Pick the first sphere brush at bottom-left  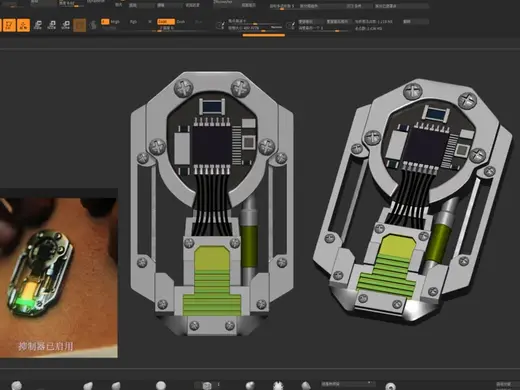pyautogui.click(x=16, y=386)
